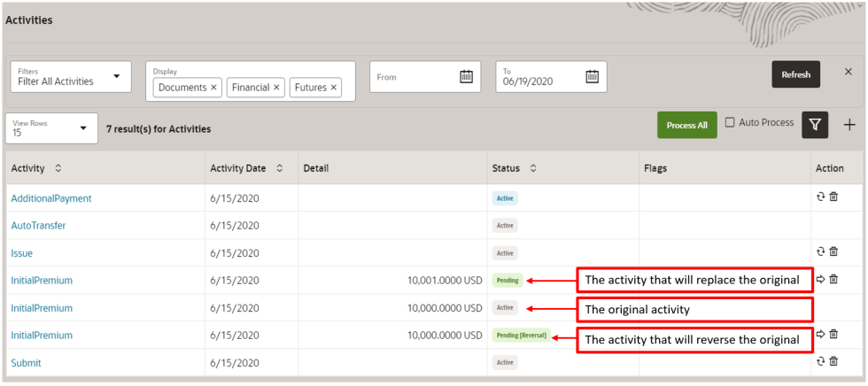The width and height of the screenshot is (868, 386).
Task: Delete the pending 10,001.0000 USD InitialPremium
Action: 833,279
